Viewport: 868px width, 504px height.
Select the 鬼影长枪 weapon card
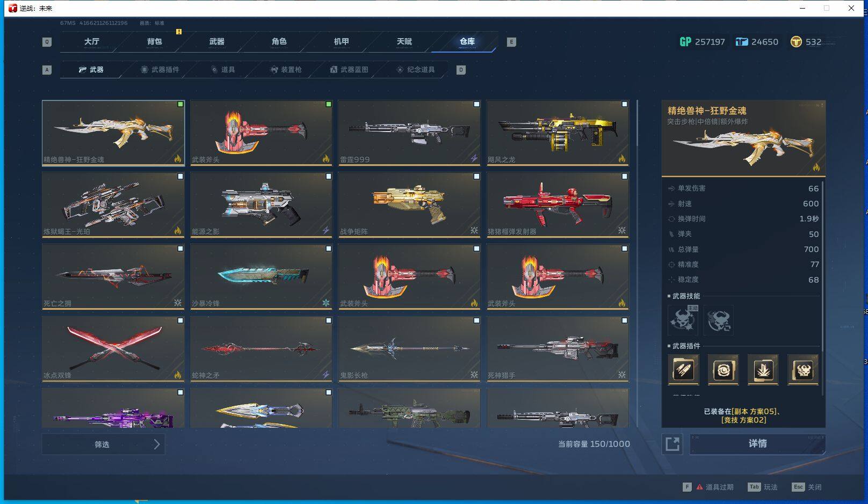409,348
